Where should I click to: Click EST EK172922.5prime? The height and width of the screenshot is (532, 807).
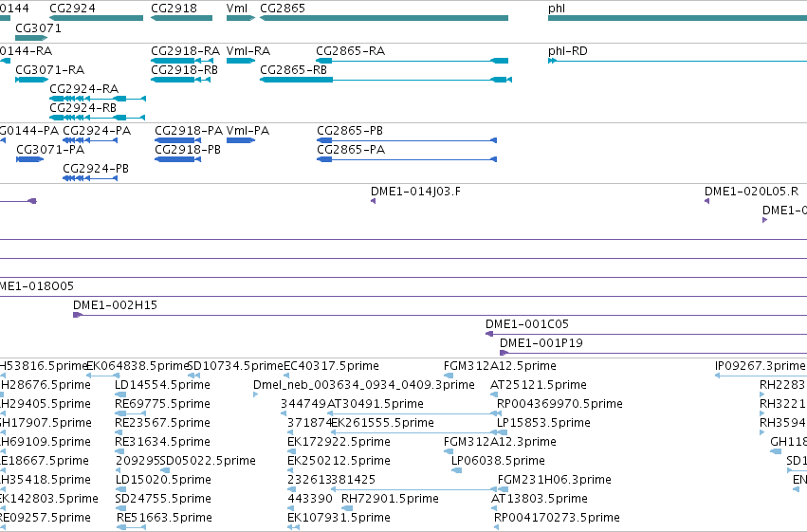[x=292, y=452]
